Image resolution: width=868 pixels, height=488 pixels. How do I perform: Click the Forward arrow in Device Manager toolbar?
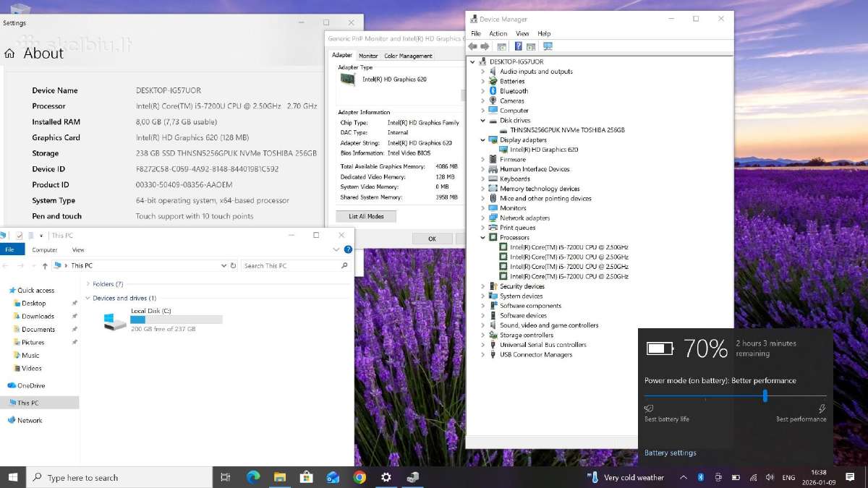click(485, 46)
